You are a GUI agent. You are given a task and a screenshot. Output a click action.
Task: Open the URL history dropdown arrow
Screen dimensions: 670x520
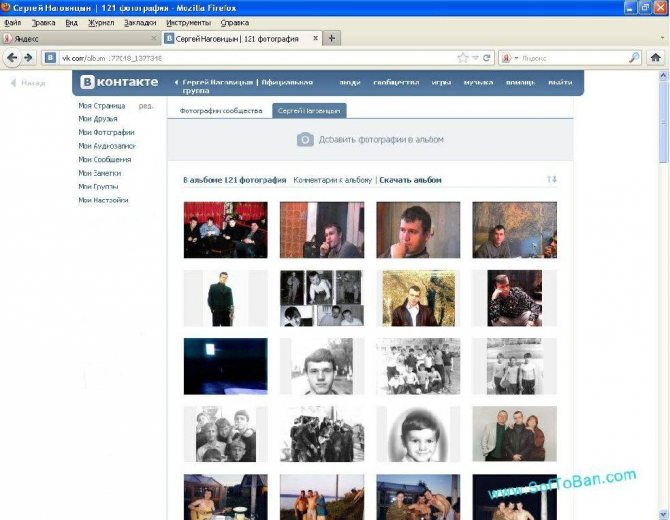pyautogui.click(x=475, y=58)
